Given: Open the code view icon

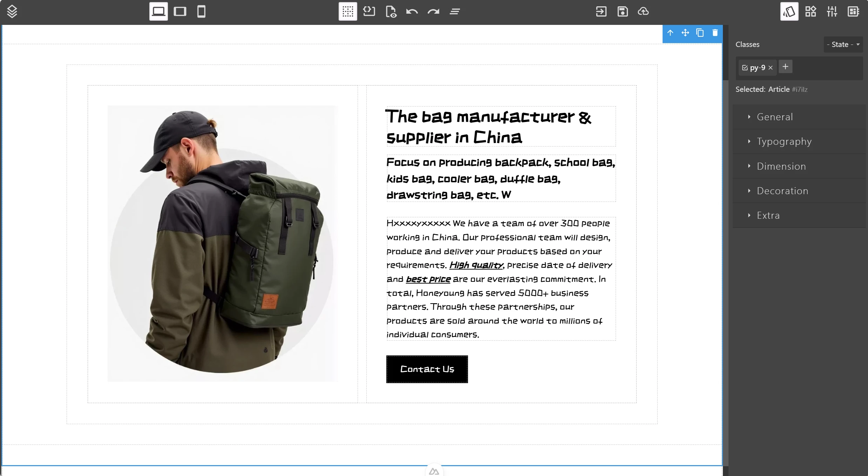Looking at the screenshot, I should click(369, 12).
